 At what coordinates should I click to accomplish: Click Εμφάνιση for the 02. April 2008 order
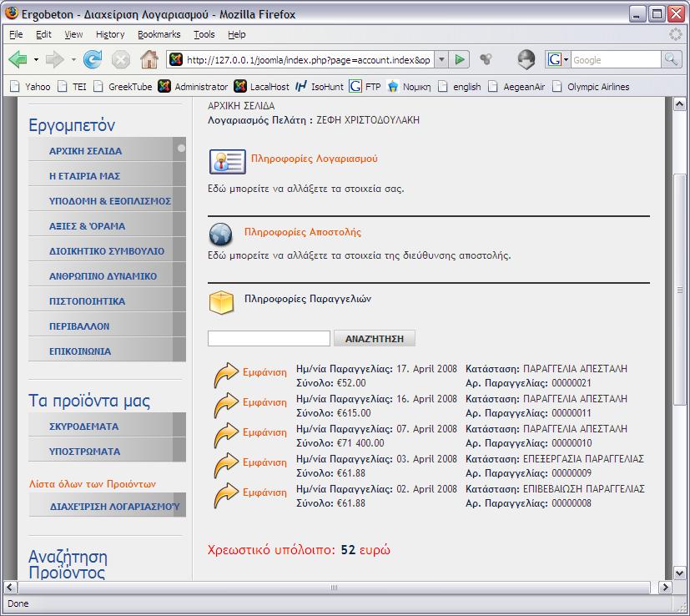[x=264, y=492]
